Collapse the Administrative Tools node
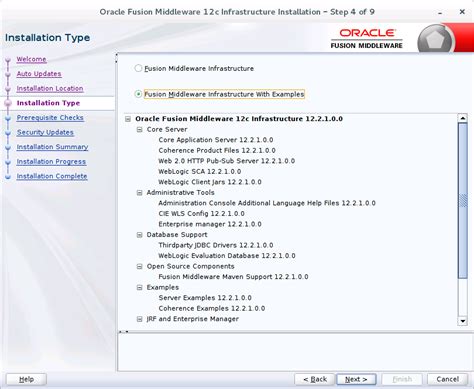The height and width of the screenshot is (389, 474). [x=140, y=193]
